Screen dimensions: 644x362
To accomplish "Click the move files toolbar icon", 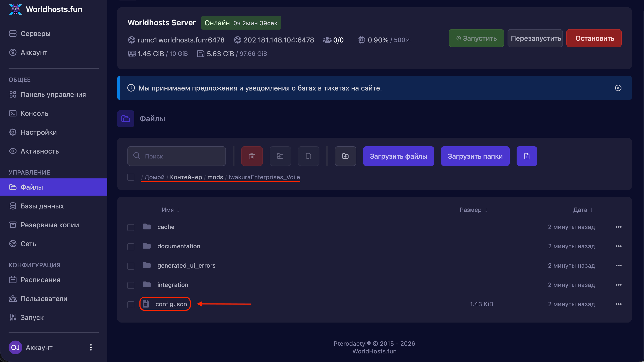I will 280,156.
